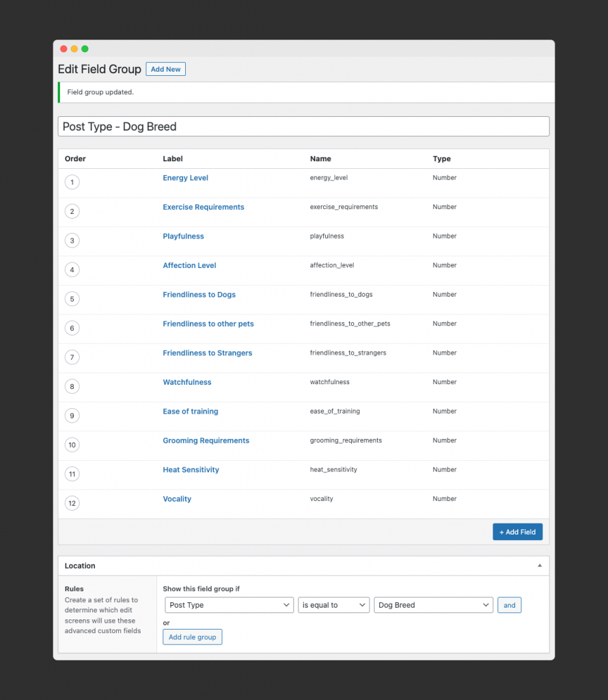
Task: Click Add rule group button
Action: pos(192,637)
